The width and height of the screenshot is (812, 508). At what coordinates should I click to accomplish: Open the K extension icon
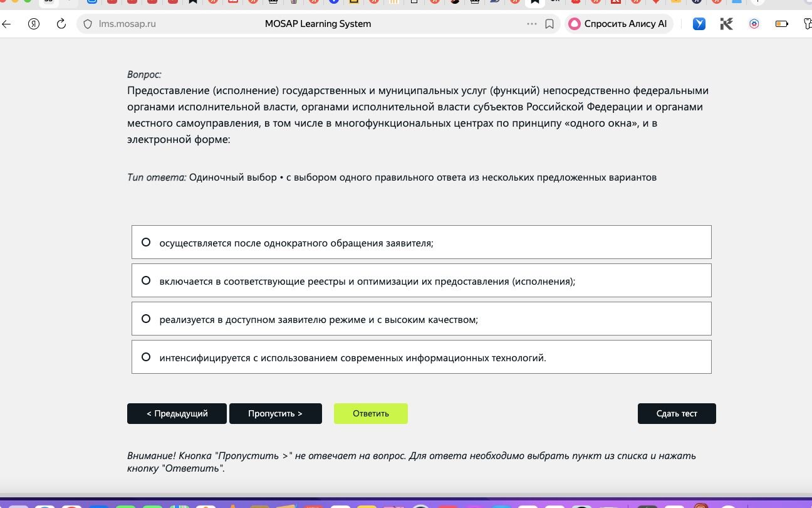pyautogui.click(x=727, y=24)
